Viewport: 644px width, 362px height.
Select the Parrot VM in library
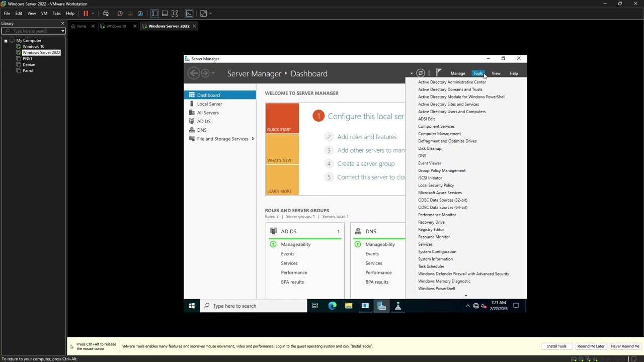[x=28, y=71]
